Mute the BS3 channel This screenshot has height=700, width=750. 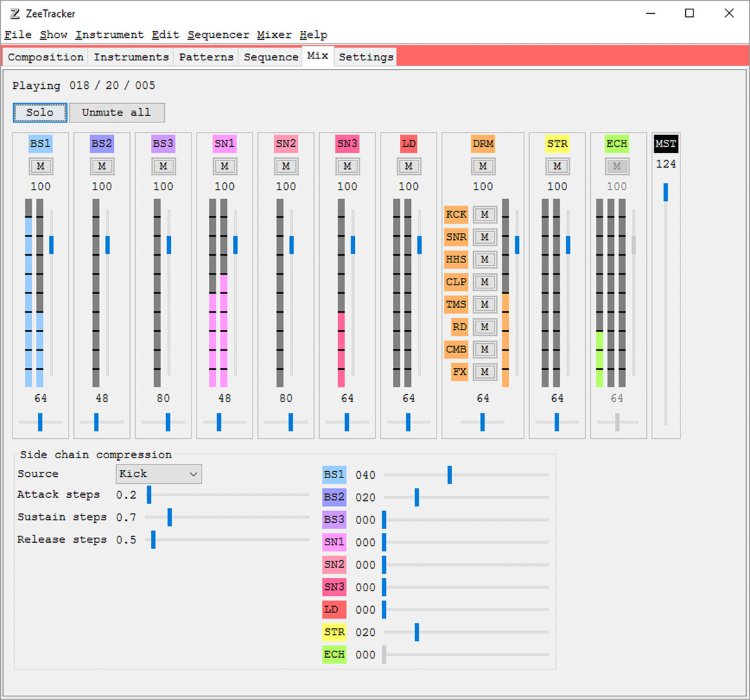click(163, 166)
